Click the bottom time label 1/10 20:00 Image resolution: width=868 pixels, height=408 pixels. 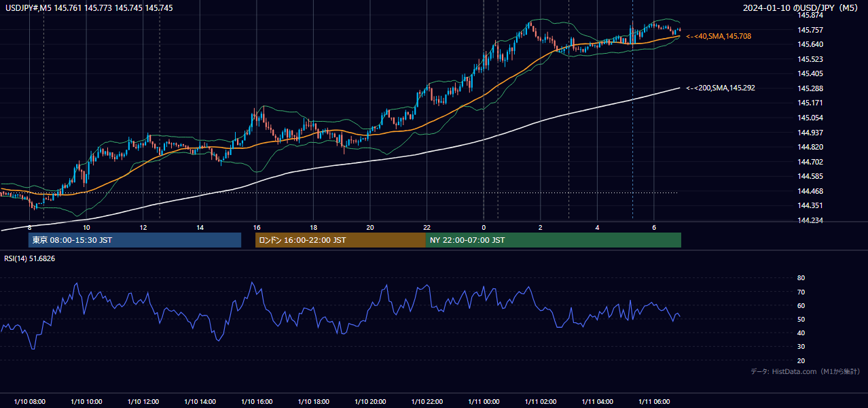(370, 402)
